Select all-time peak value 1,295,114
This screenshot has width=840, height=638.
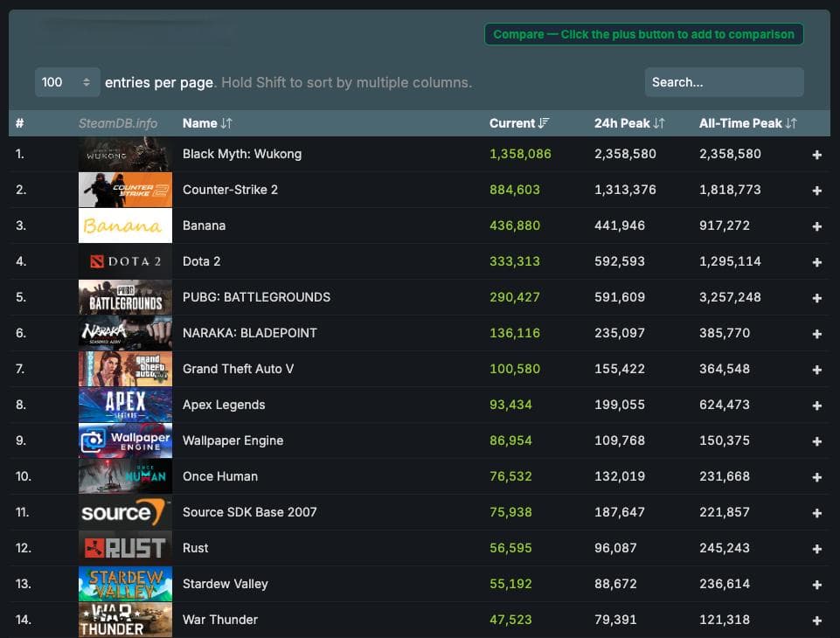click(730, 261)
